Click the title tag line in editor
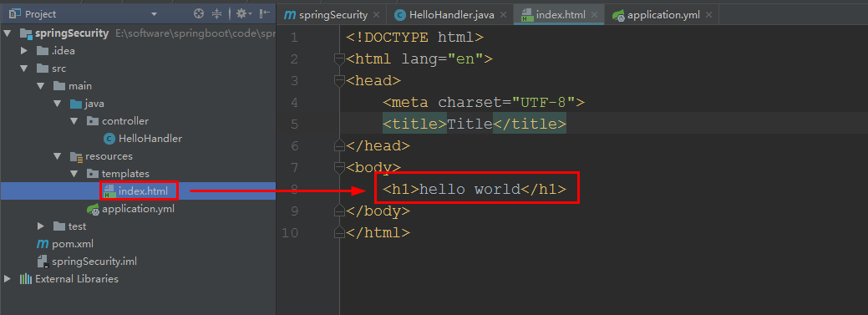Image resolution: width=868 pixels, height=315 pixels. click(475, 124)
